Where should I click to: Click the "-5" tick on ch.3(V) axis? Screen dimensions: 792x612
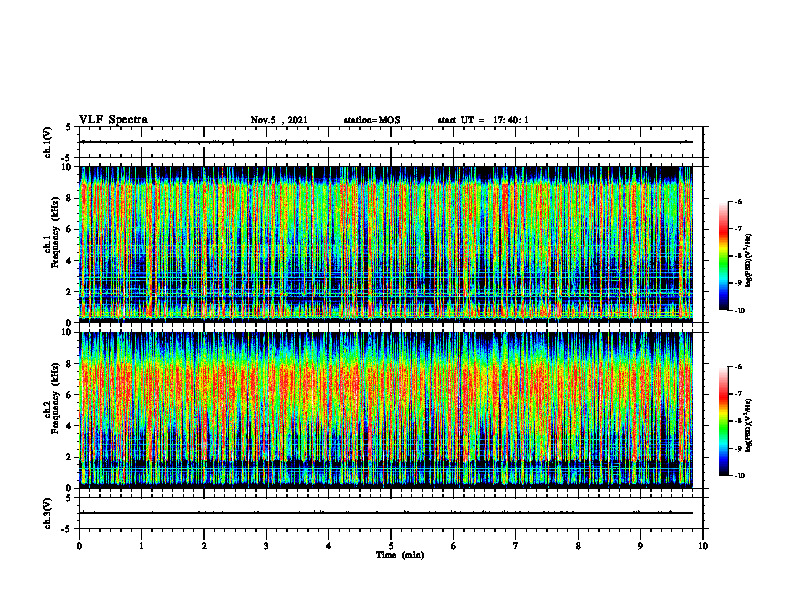(68, 529)
